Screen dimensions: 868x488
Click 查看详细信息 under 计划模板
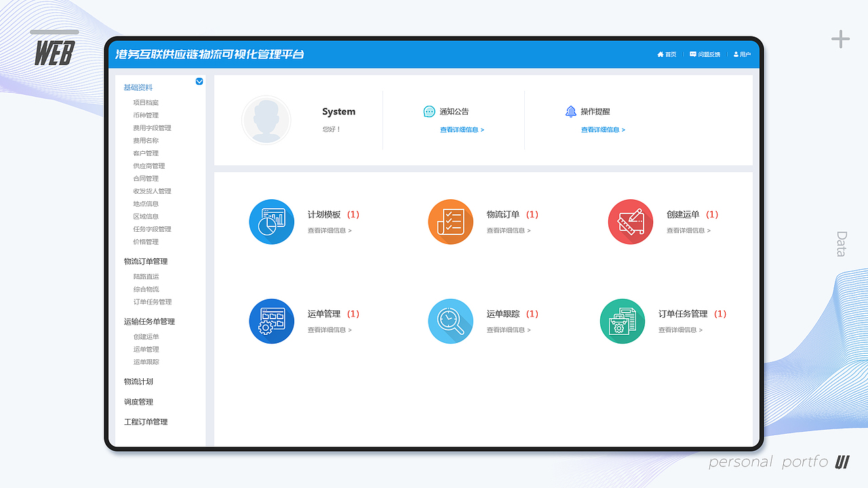330,230
